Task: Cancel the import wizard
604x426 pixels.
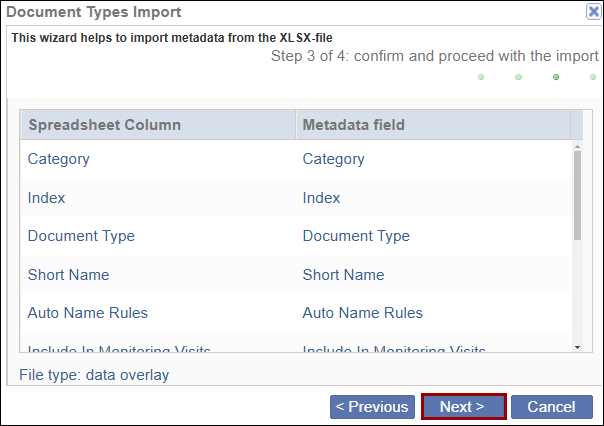Action: 551,407
